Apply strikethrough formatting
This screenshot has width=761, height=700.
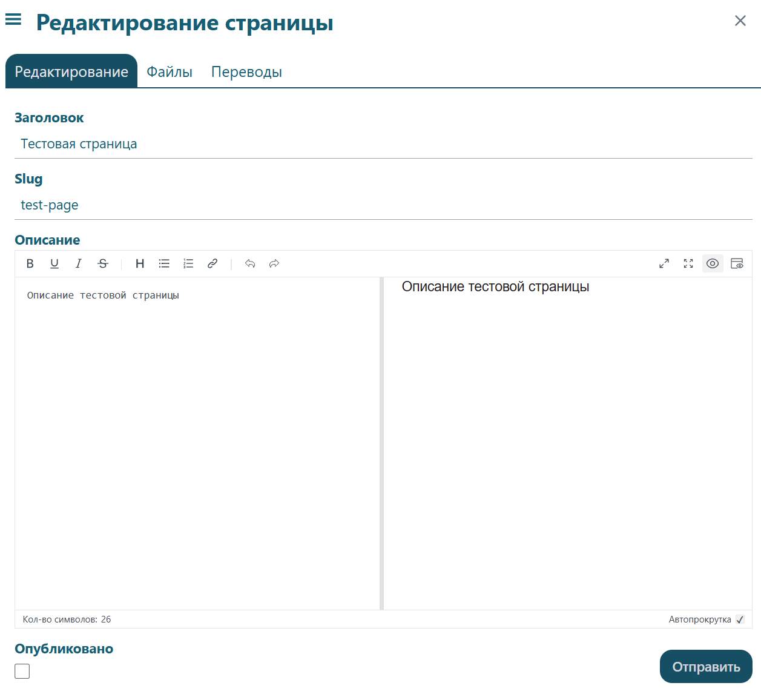tap(103, 263)
